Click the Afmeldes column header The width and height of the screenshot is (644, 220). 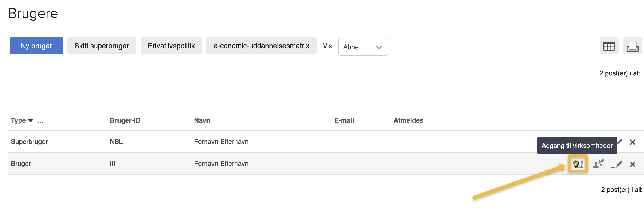click(408, 121)
